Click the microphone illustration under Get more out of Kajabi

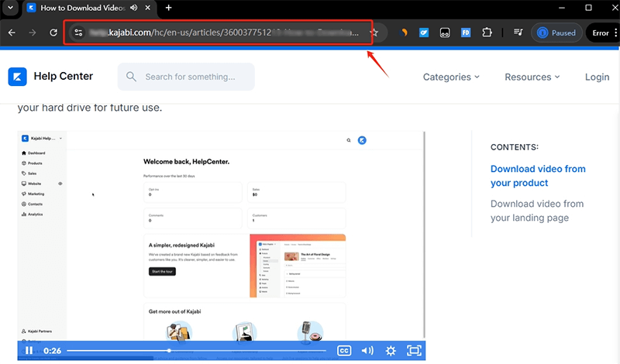pos(309,331)
